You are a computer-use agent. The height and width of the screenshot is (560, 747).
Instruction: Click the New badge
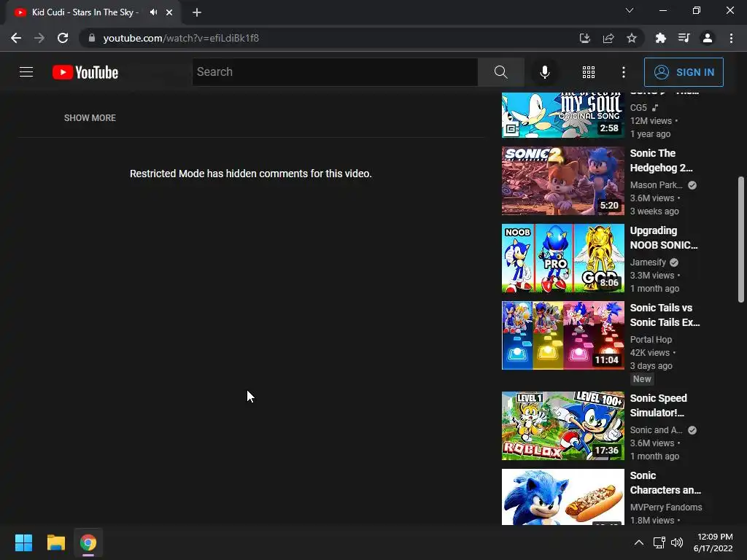click(642, 379)
